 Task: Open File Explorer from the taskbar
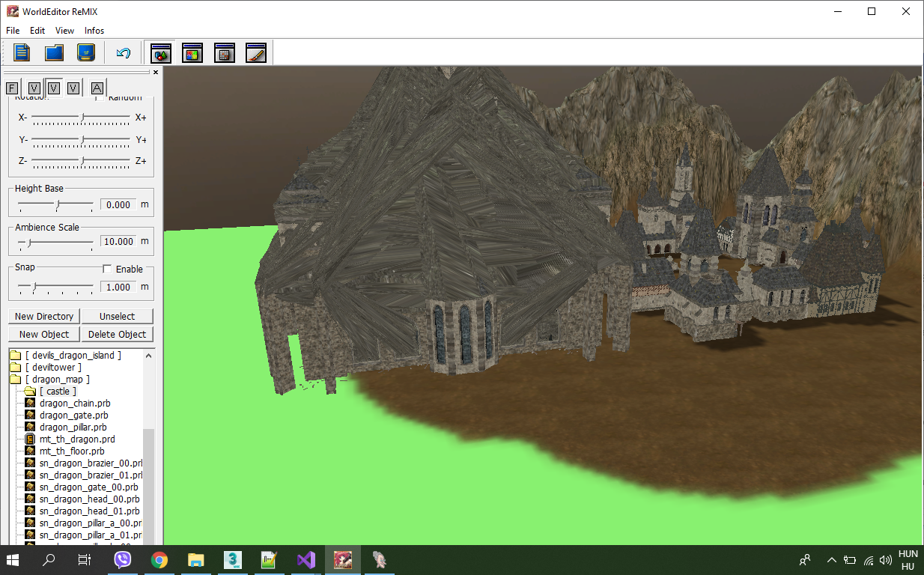tap(195, 559)
